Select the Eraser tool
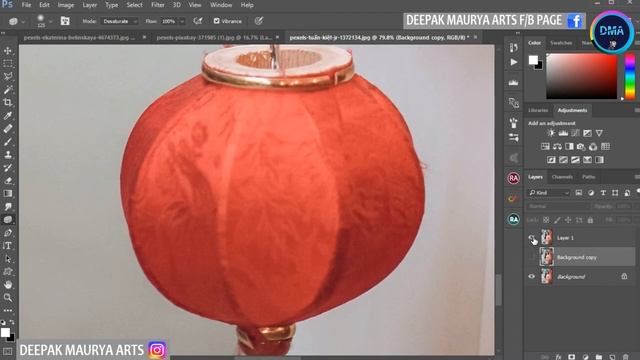This screenshot has width=640, height=360. 8,180
